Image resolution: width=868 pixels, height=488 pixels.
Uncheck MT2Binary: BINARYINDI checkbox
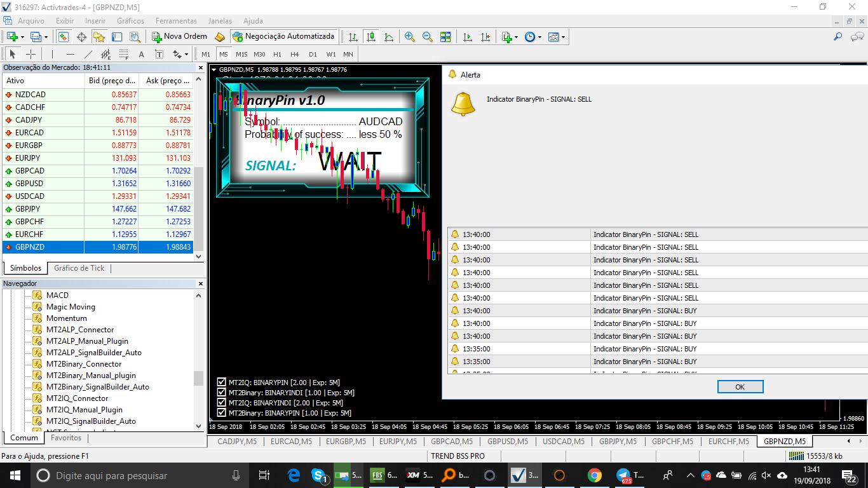click(x=222, y=393)
